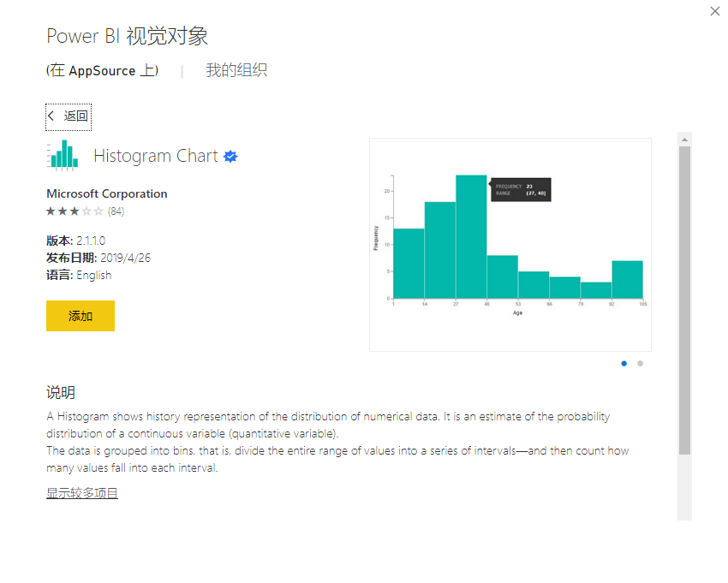Close the Power BI visuals dialog
Image resolution: width=728 pixels, height=583 pixels.
tap(715, 11)
